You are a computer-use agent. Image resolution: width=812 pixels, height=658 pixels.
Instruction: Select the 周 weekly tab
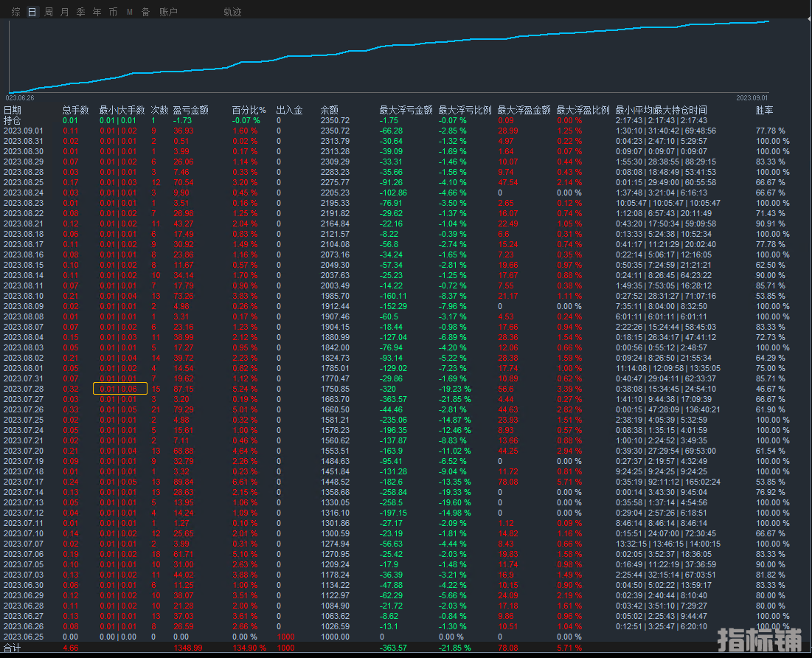tap(49, 12)
